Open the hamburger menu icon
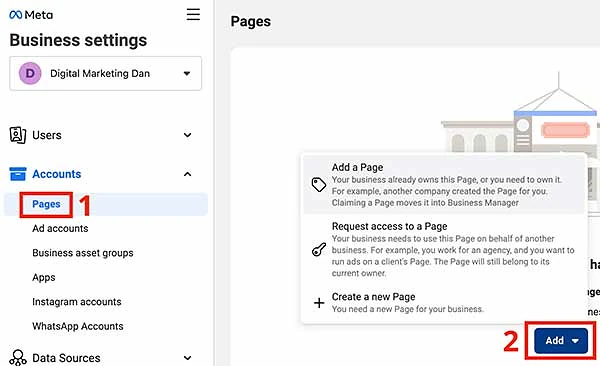Viewport: 600px width, 366px height. pos(193,14)
